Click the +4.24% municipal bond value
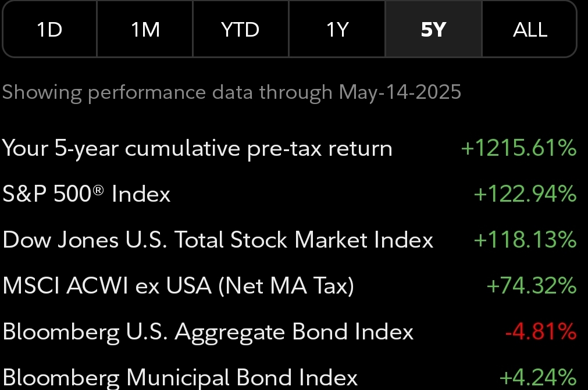 [x=537, y=377]
